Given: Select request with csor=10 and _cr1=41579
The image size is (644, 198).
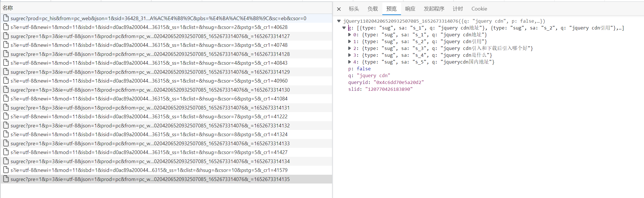Looking at the screenshot, I should [166, 170].
